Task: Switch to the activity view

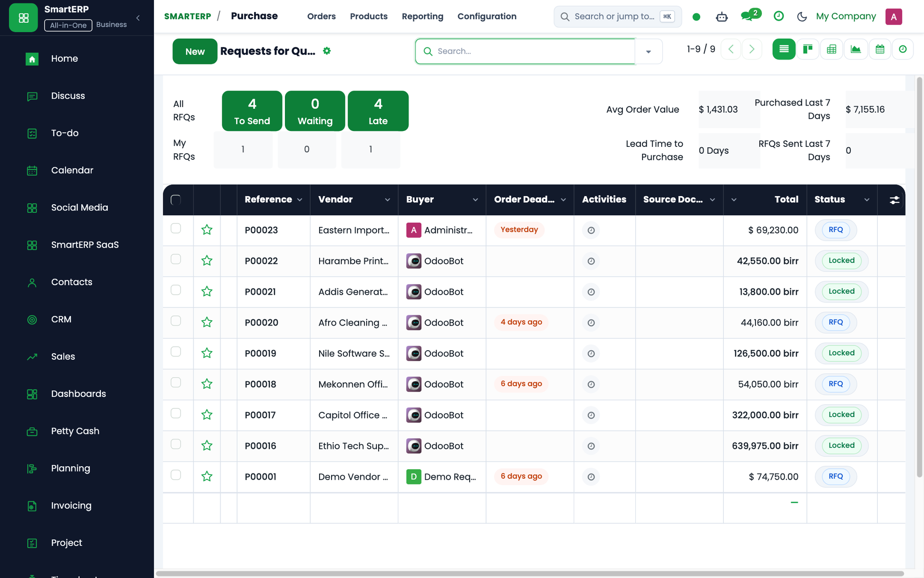Action: [x=903, y=49]
